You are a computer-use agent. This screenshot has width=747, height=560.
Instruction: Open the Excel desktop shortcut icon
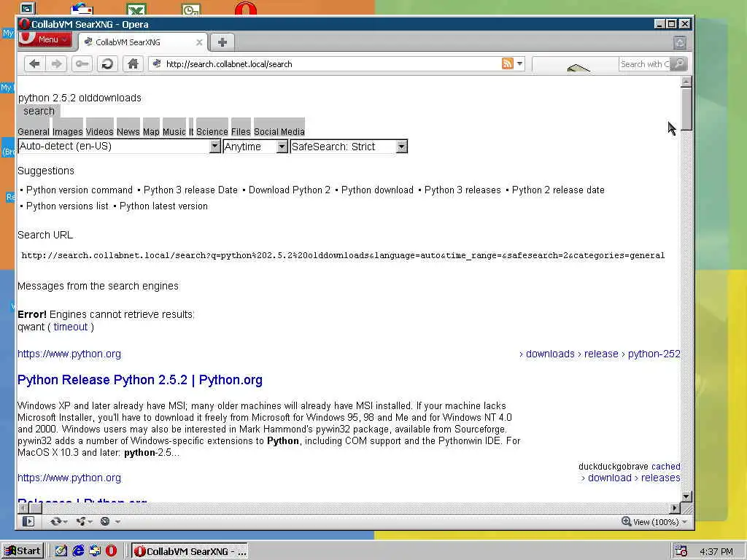pyautogui.click(x=136, y=8)
